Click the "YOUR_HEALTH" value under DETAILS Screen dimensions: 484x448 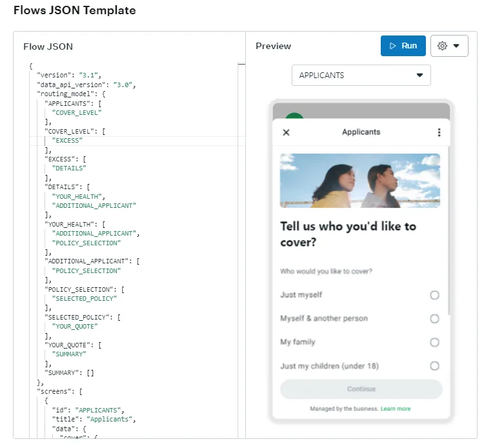77,196
